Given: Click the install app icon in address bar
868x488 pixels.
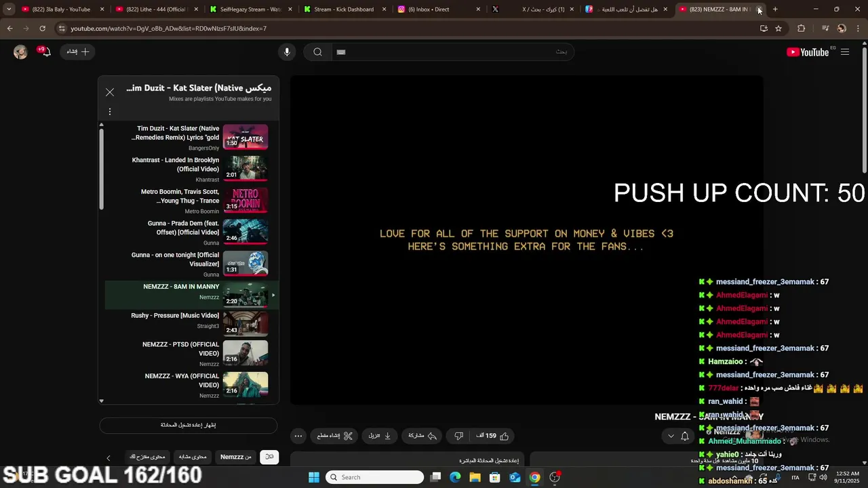Looking at the screenshot, I should point(764,28).
